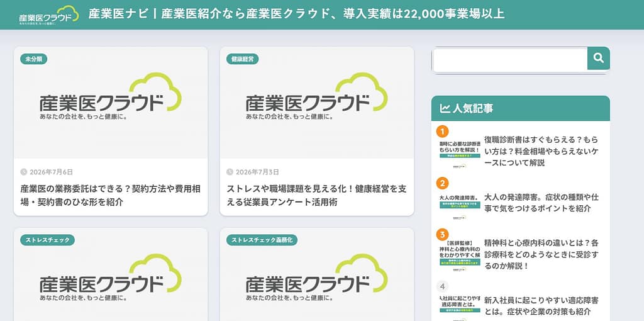Click the magnifier search button
Screen dimensions: 644x321
(599, 59)
